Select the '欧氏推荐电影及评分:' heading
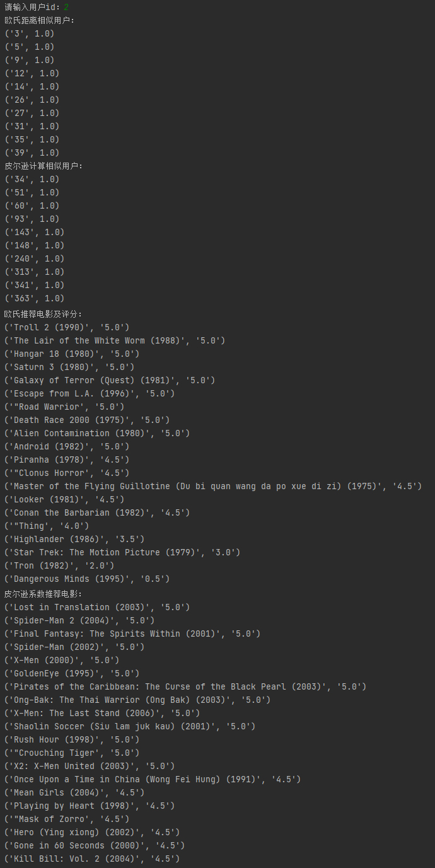Screen dimensions: 435x868 click(43, 313)
